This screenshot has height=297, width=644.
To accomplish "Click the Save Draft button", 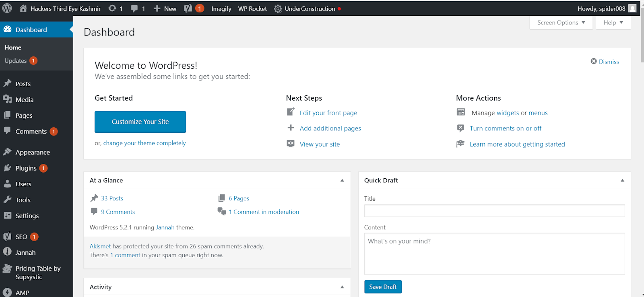I will (x=383, y=287).
